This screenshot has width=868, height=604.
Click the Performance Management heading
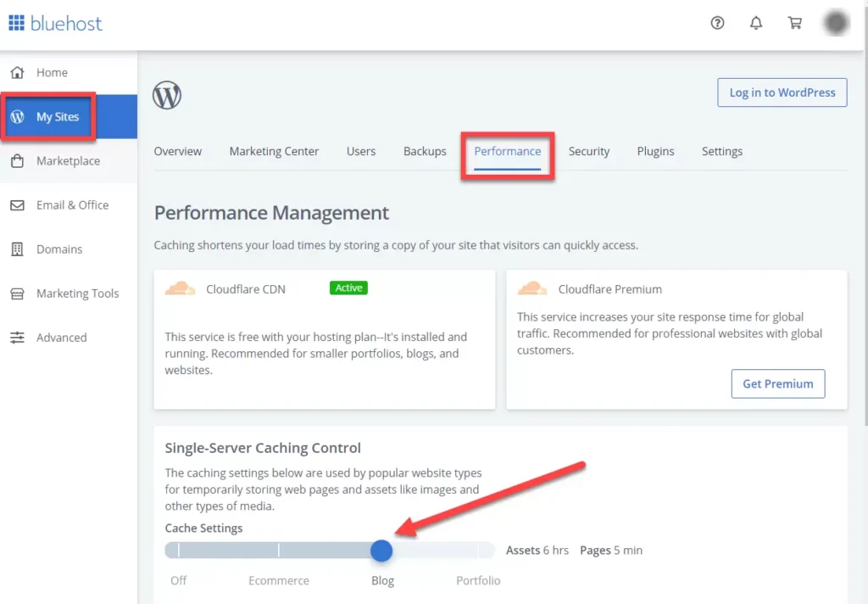click(271, 213)
